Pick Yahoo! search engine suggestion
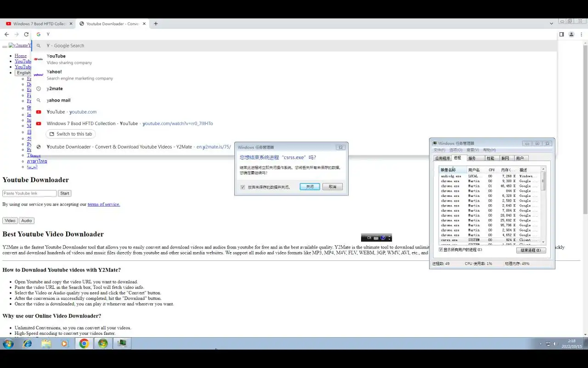 (x=294, y=75)
